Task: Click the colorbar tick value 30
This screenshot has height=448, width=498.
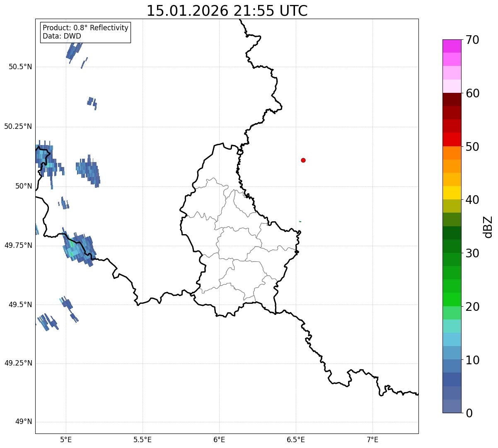Action: 472,253
